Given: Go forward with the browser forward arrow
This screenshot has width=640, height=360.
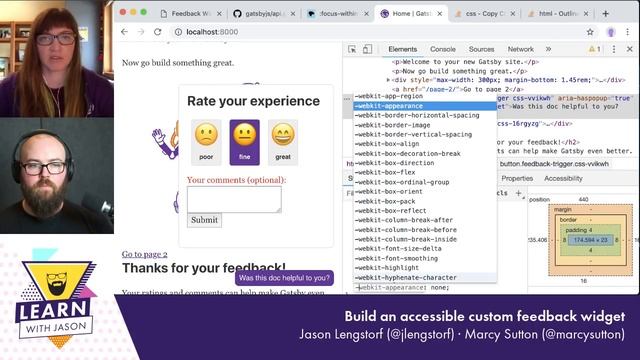Looking at the screenshot, I should tap(141, 32).
